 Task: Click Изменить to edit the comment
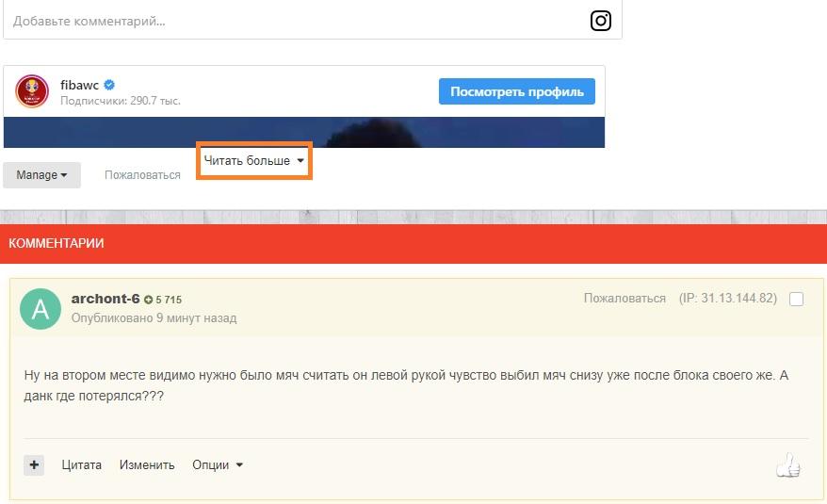(x=147, y=464)
